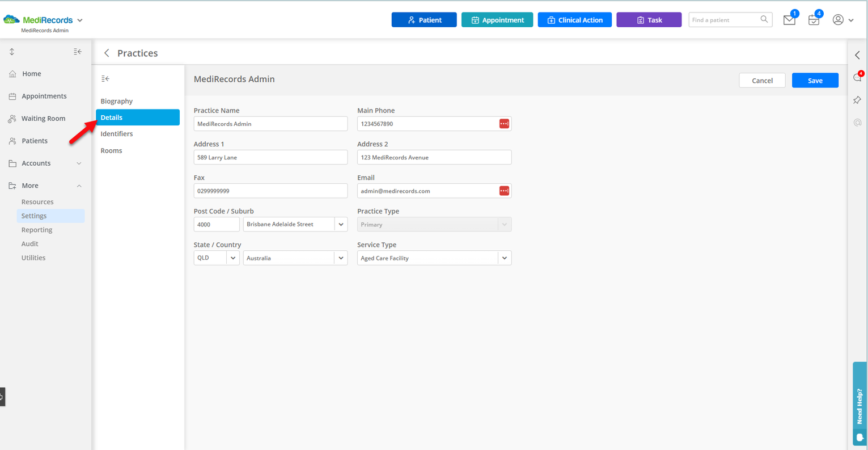Click the Address 1 input field
868x450 pixels.
click(x=270, y=157)
